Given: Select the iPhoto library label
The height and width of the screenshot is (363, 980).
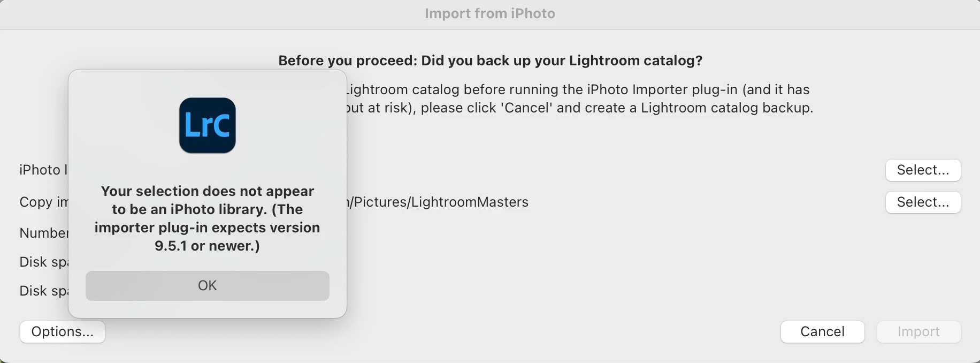Looking at the screenshot, I should click(44, 170).
